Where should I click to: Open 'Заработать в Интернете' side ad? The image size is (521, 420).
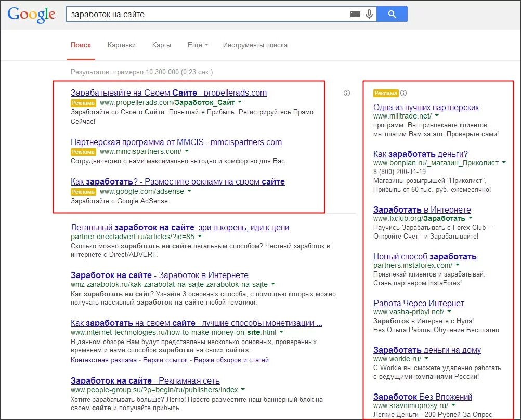(x=422, y=210)
